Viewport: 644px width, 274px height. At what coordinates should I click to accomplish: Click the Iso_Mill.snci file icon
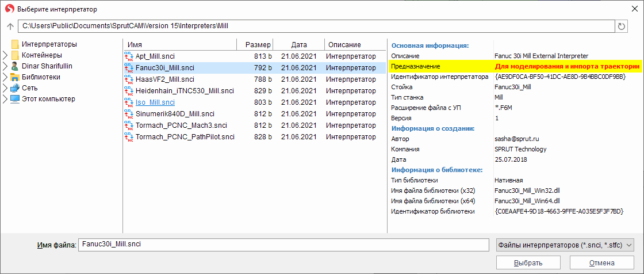(129, 102)
